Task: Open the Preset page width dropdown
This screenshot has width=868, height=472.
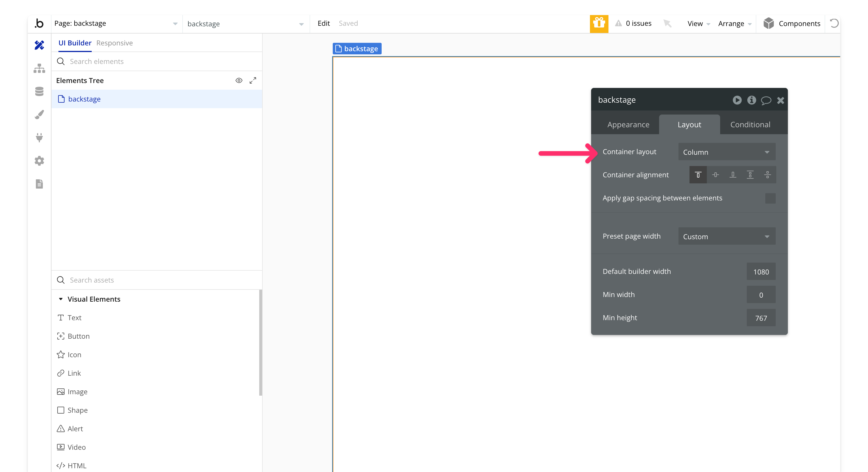Action: pos(727,237)
